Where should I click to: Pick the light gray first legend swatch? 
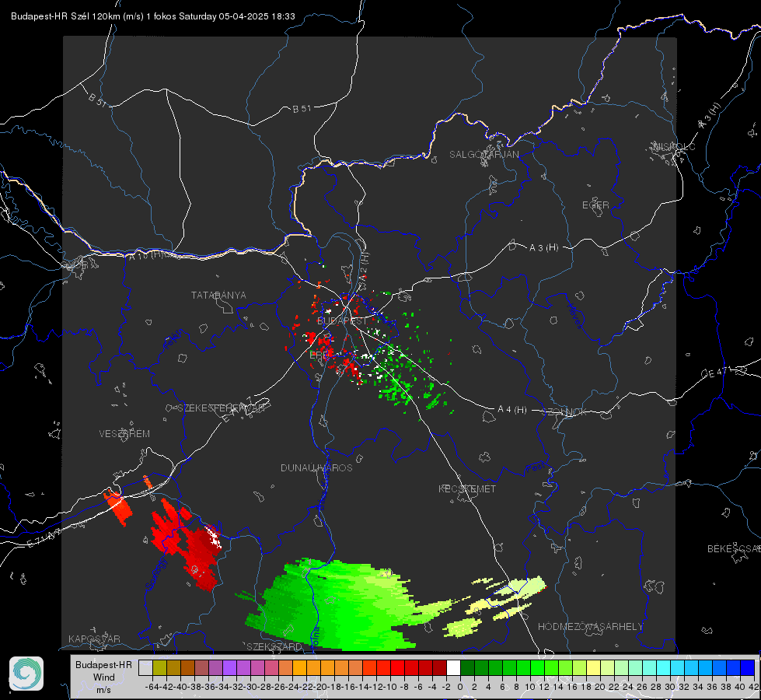pyautogui.click(x=145, y=667)
